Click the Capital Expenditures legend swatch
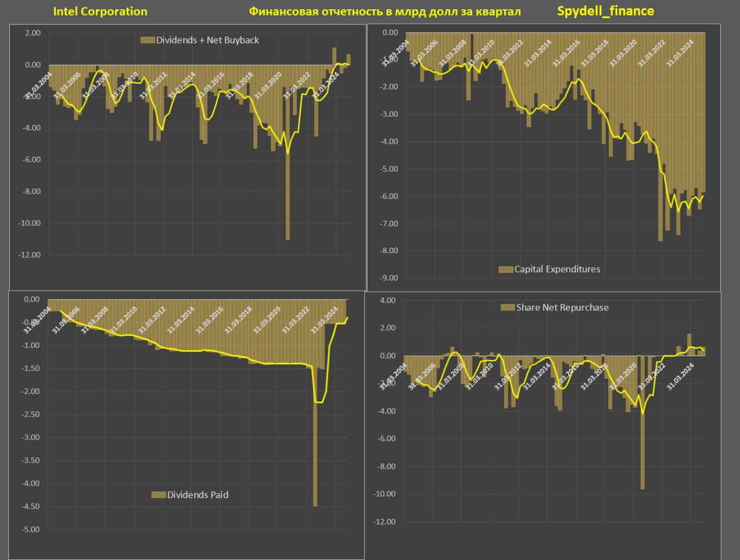The width and height of the screenshot is (740, 560). pos(506,269)
